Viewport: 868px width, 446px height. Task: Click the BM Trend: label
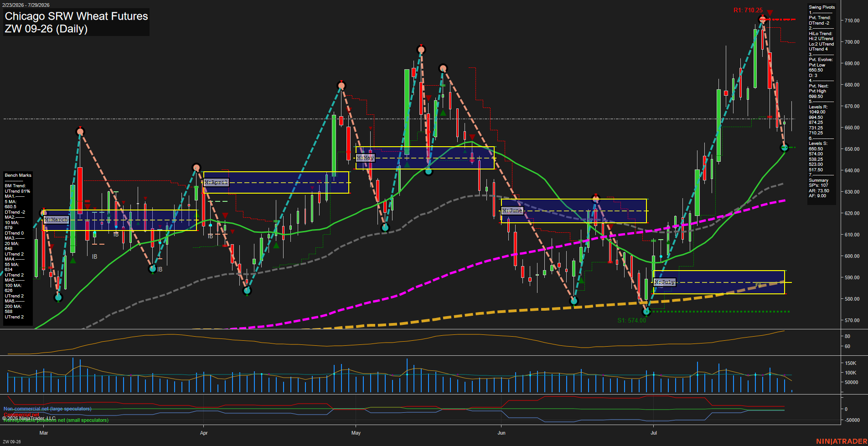15,186
